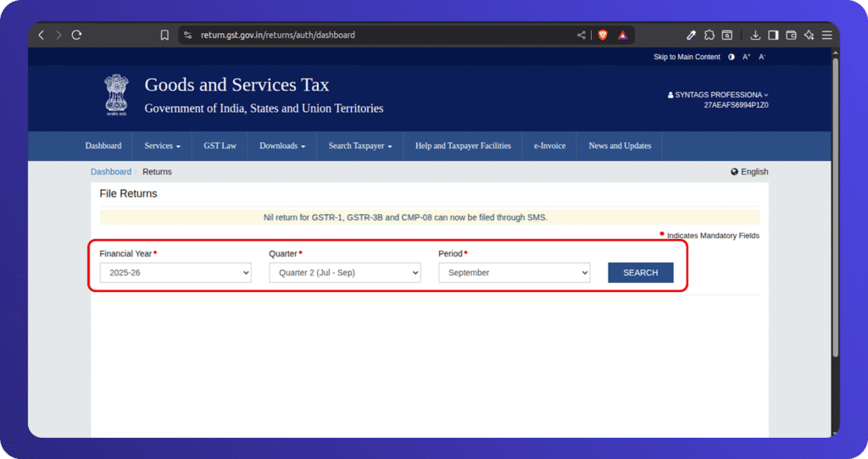Open Brave Shields lion icon
The width and height of the screenshot is (868, 459).
tap(603, 35)
